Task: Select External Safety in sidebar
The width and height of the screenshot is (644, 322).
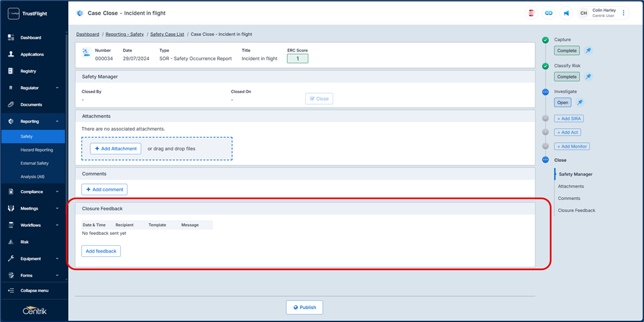Action: (34, 163)
